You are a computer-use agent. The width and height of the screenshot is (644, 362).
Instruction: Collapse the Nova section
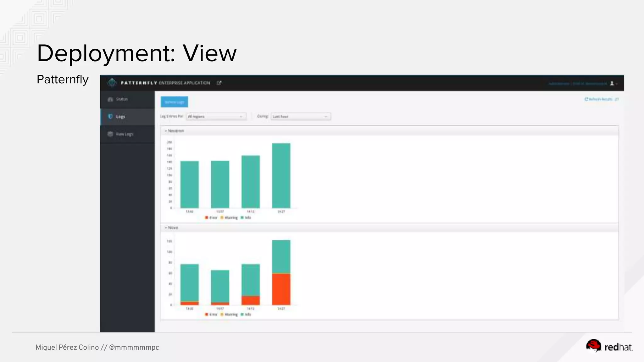click(x=171, y=228)
